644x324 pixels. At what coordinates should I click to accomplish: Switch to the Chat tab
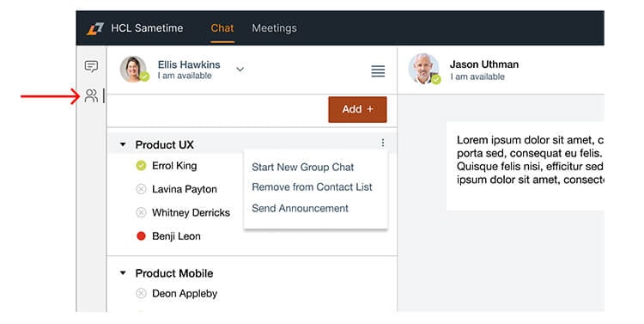(222, 28)
